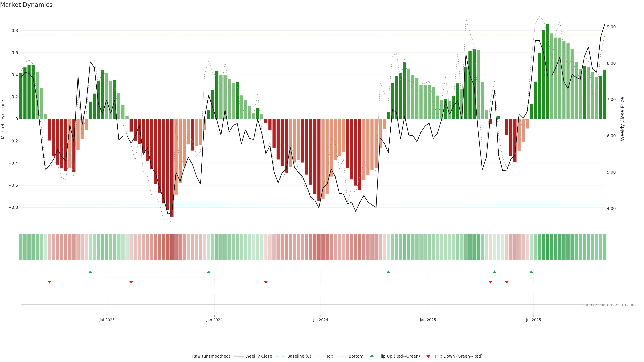
Task: Toggle the Baseline (0) legend entry
Action: click(x=299, y=356)
